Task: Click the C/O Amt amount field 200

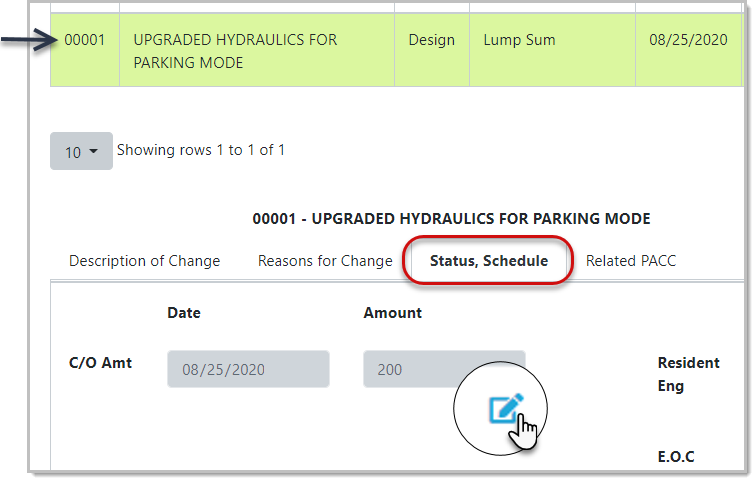Action: pos(444,369)
